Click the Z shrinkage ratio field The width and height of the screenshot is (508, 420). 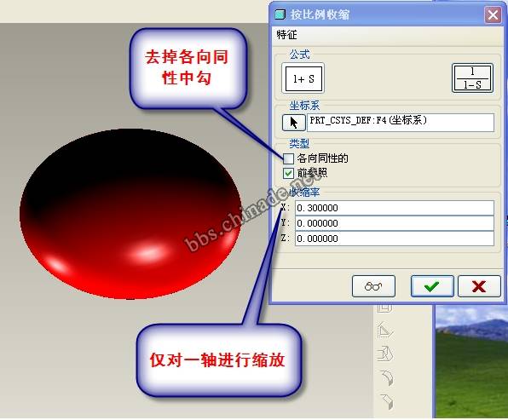[395, 239]
